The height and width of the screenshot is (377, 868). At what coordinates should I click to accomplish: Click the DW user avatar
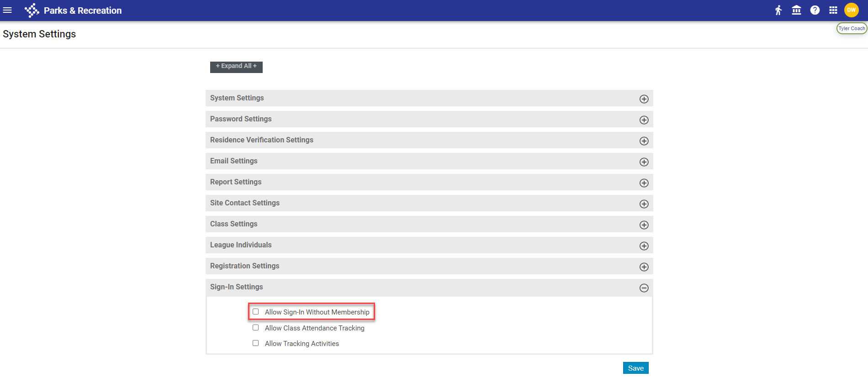click(x=852, y=10)
